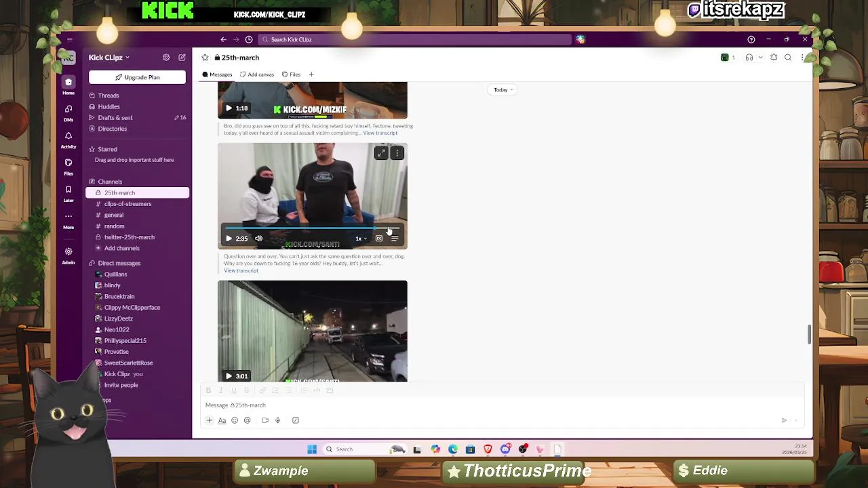Open the night street video thumbnail
Screen dimensions: 868x488
[x=313, y=331]
